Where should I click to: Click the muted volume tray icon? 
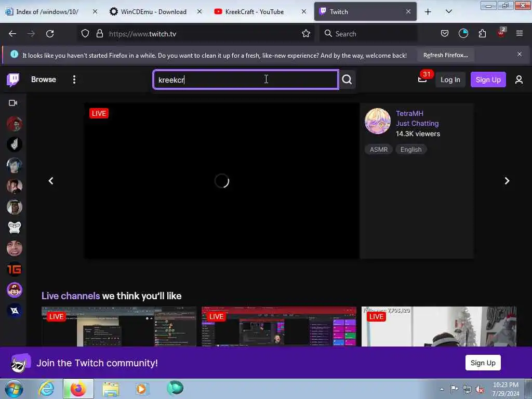click(x=480, y=390)
